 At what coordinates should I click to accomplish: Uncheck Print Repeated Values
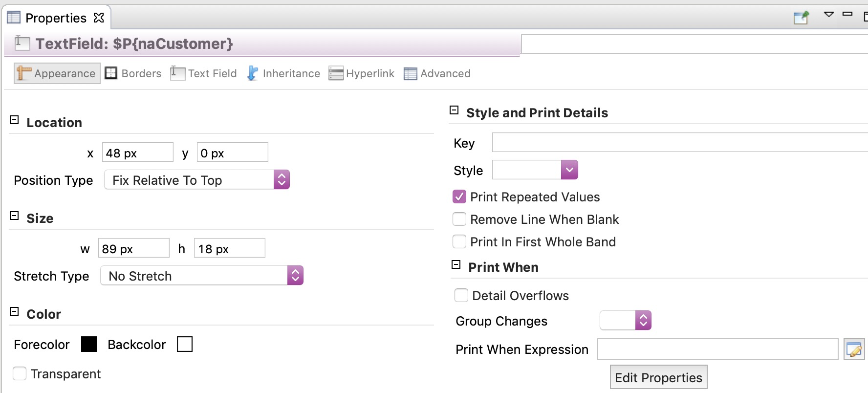pyautogui.click(x=459, y=197)
